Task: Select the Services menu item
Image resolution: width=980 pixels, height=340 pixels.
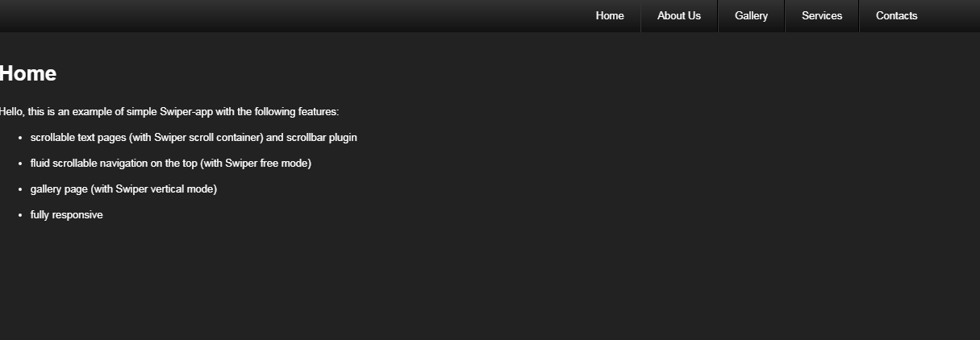Action: (x=822, y=16)
